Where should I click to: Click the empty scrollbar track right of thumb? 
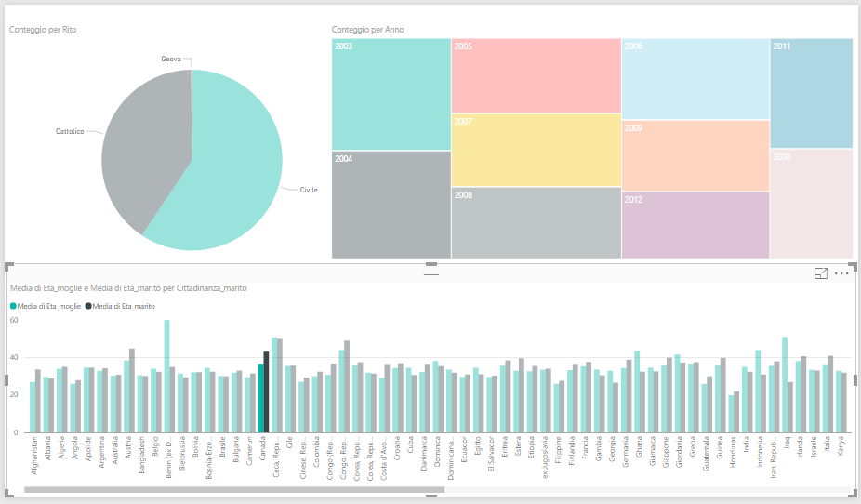[x=648, y=489]
